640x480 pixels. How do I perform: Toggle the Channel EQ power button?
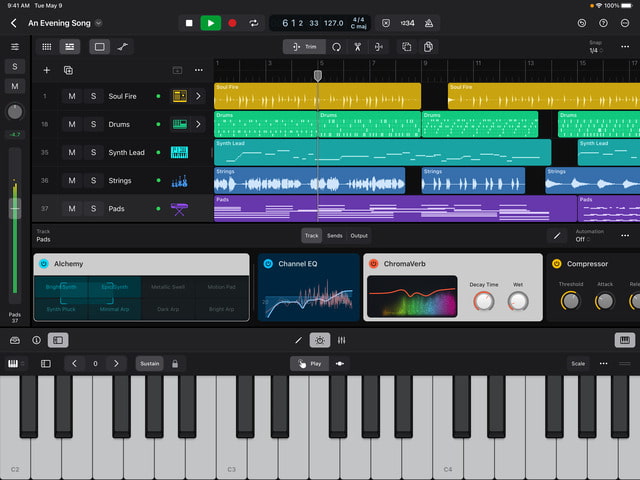point(267,264)
